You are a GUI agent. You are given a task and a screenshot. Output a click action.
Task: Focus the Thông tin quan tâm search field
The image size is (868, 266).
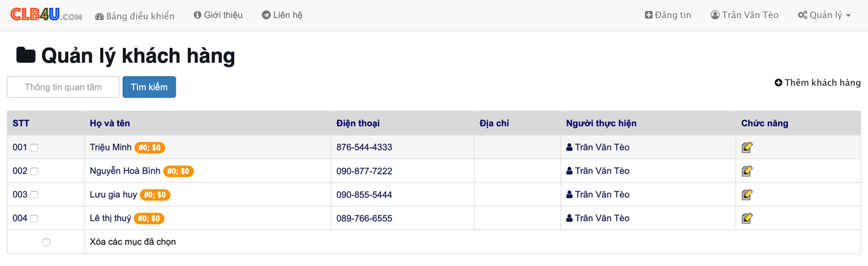(63, 87)
